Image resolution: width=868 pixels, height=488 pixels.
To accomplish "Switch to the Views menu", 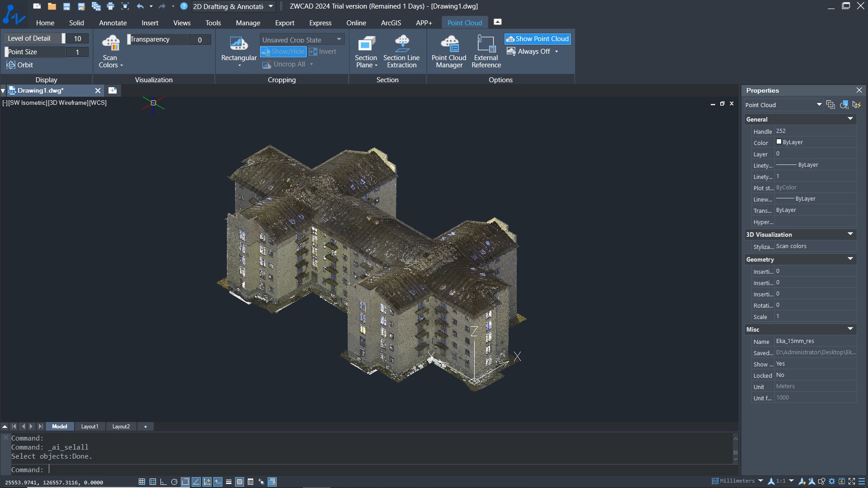I will pos(182,23).
